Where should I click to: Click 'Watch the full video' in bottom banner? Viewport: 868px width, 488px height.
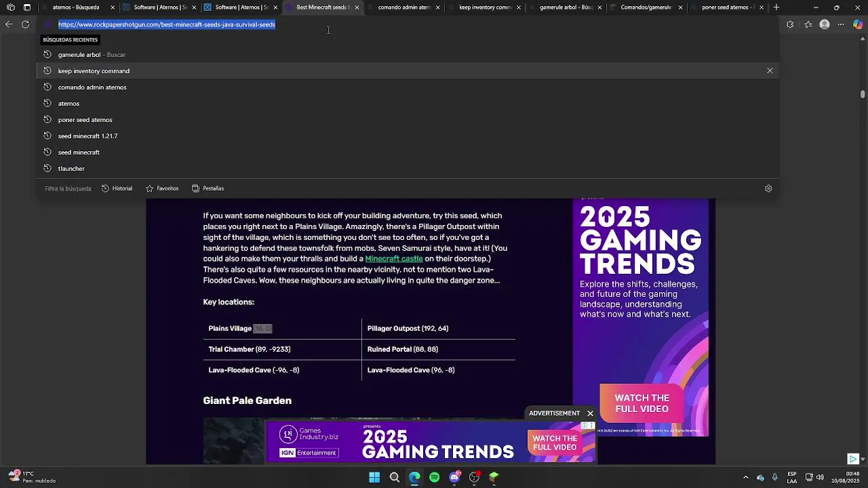(x=555, y=443)
